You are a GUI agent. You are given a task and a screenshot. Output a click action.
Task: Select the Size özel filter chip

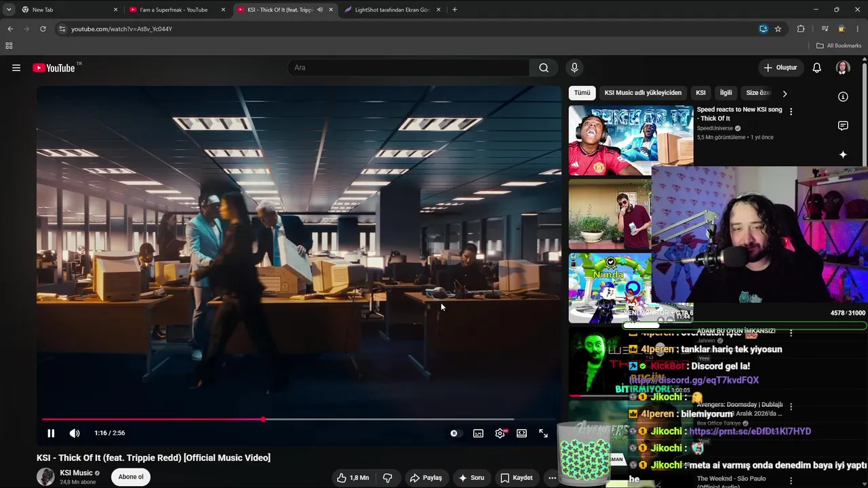click(758, 93)
